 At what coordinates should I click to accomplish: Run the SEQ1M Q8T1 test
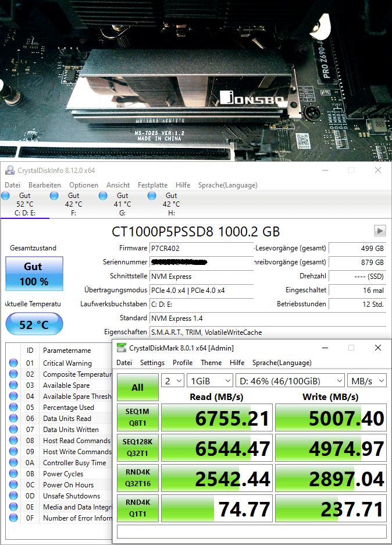(138, 417)
